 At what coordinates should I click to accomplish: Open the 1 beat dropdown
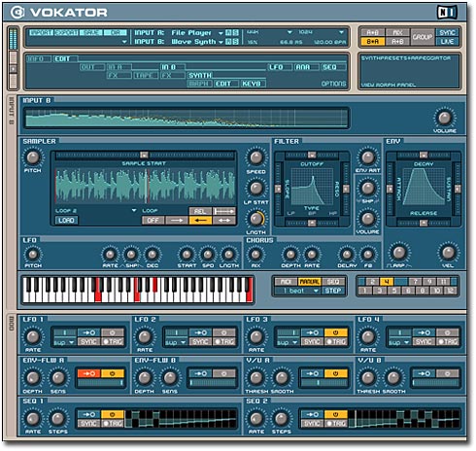pos(316,291)
